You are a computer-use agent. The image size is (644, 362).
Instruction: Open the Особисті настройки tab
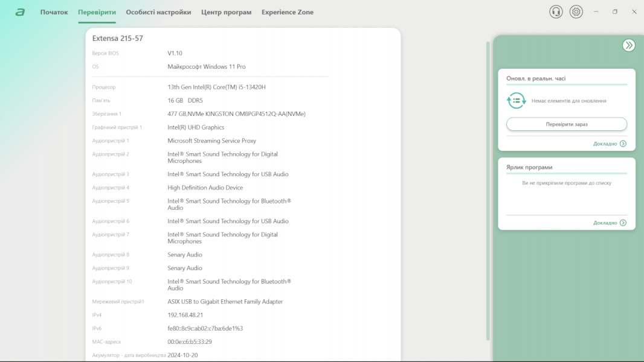tap(158, 12)
